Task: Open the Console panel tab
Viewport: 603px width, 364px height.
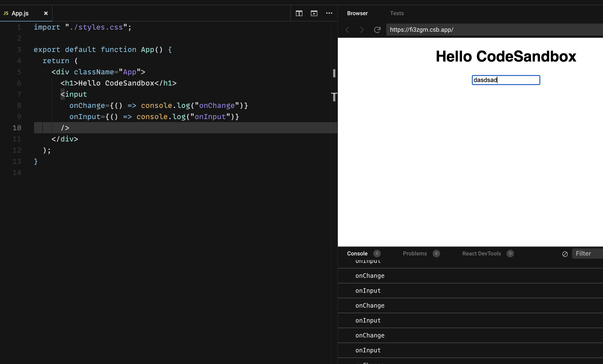Action: pyautogui.click(x=357, y=253)
